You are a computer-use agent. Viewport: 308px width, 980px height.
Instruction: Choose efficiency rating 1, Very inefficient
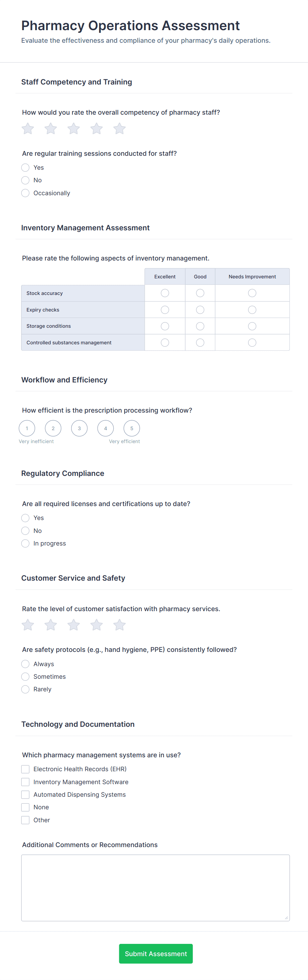pyautogui.click(x=27, y=429)
